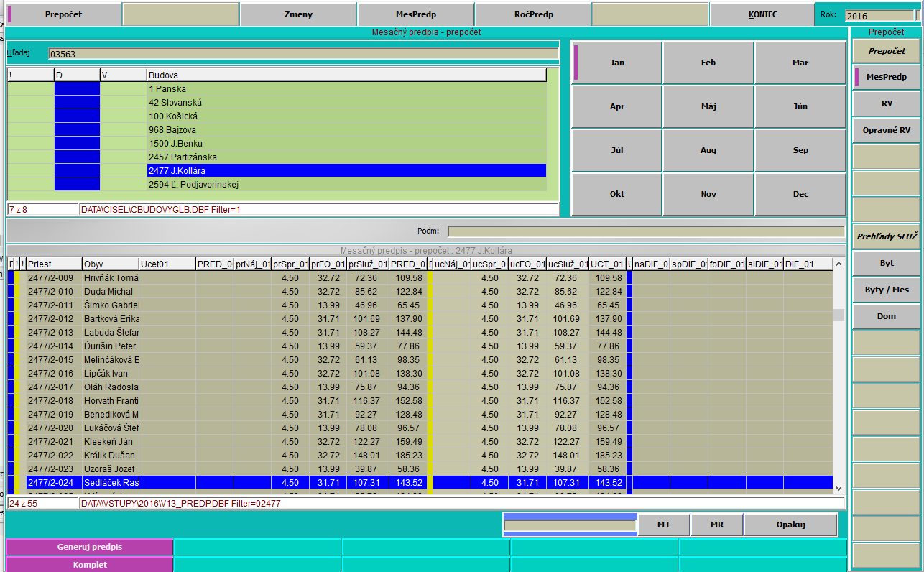The image size is (924, 572).
Task: Select building row 2594 Ľ. Podjavorinskej
Action: (x=277, y=185)
